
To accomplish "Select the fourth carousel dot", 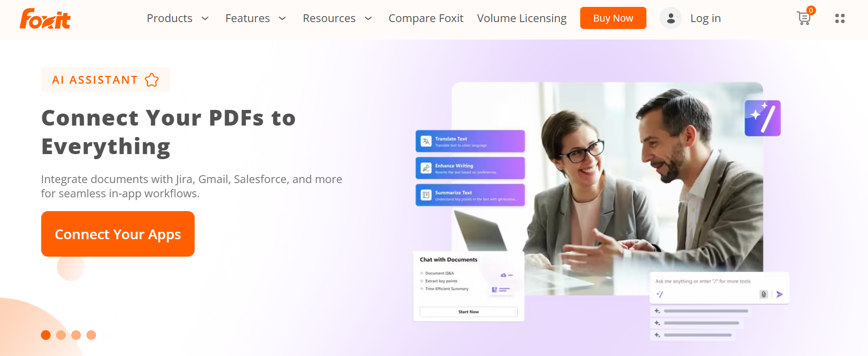I will click(x=91, y=335).
